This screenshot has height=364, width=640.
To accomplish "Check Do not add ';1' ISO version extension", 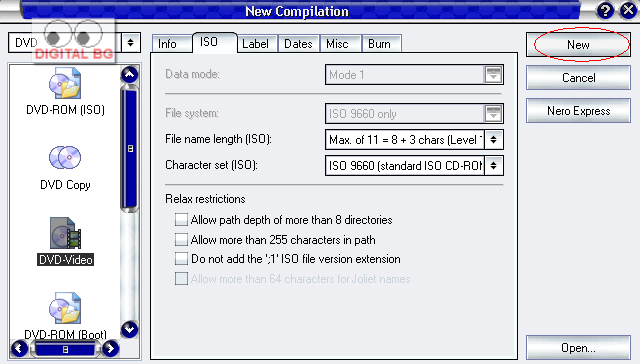I will click(x=181, y=259).
